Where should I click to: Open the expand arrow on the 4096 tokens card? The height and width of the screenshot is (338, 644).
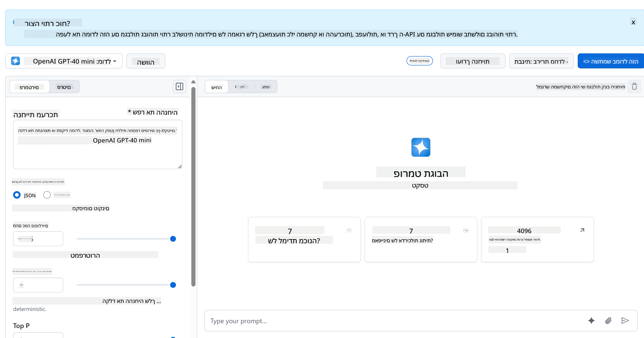click(x=582, y=230)
